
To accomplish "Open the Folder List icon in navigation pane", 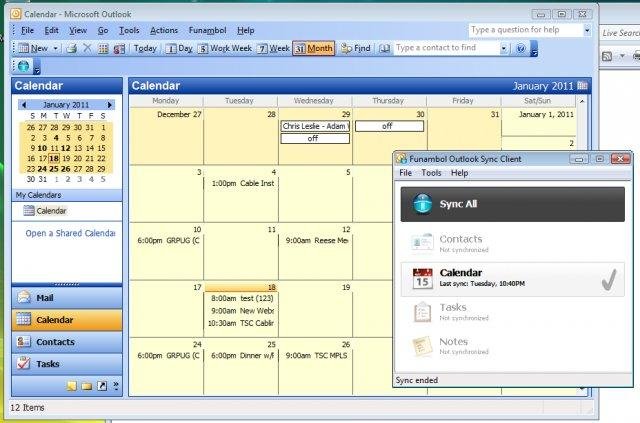I will 86,385.
